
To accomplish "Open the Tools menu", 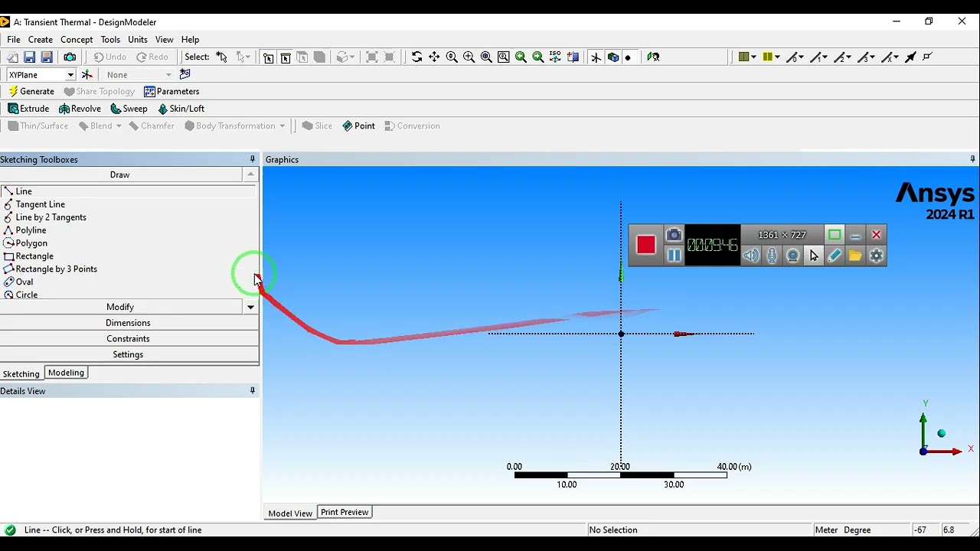I will tap(110, 40).
